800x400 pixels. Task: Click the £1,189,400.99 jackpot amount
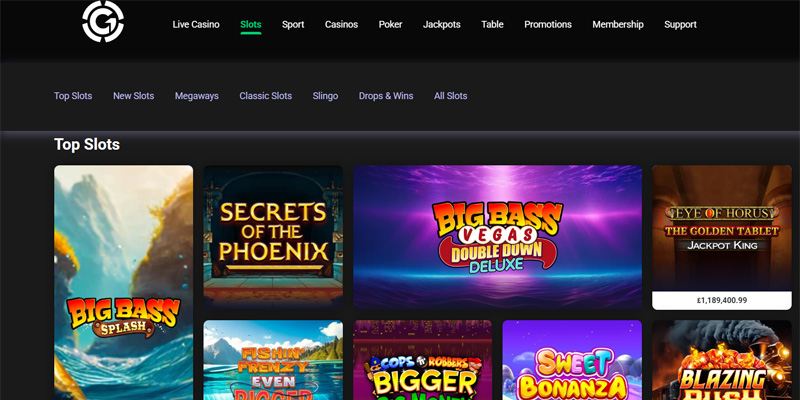pyautogui.click(x=721, y=300)
